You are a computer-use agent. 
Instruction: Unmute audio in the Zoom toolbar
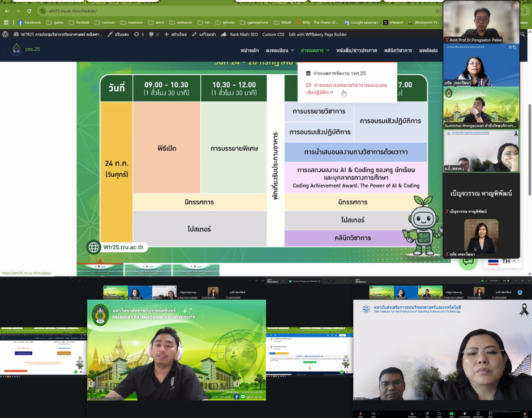click(x=360, y=414)
